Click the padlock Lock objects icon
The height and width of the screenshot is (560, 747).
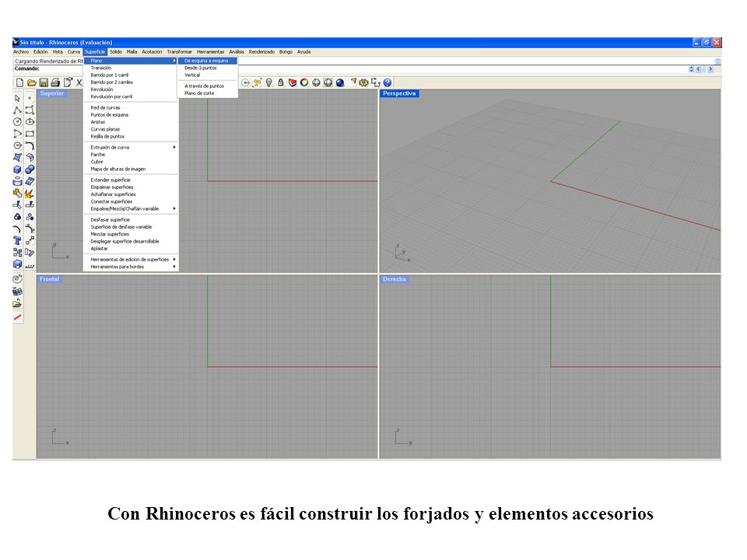[x=281, y=83]
